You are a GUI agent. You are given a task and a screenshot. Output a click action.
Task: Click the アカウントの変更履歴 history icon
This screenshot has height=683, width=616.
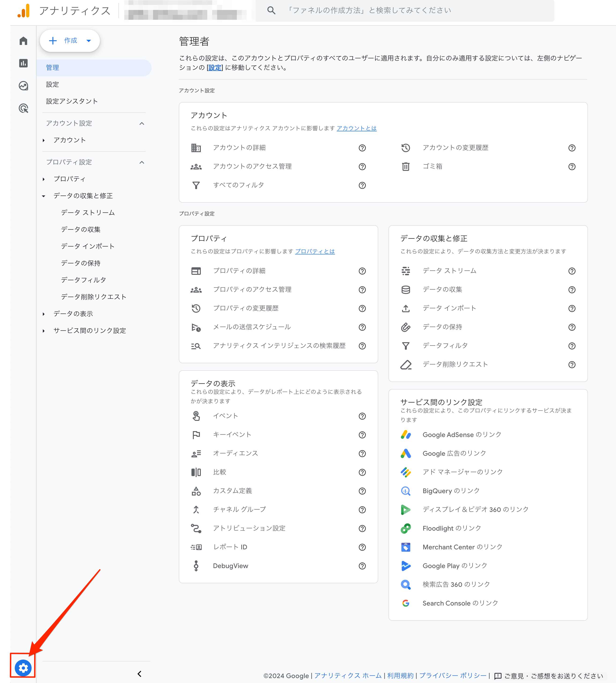click(x=405, y=148)
